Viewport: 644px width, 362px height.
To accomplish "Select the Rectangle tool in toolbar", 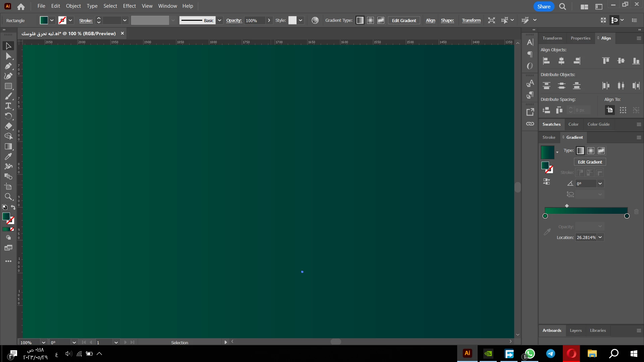I will (8, 86).
